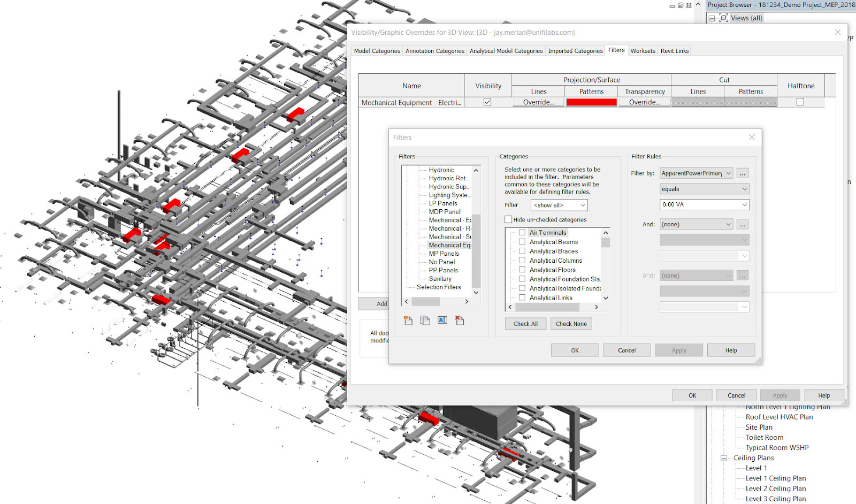Check the Analytical Links category
856x504 pixels.
click(522, 298)
